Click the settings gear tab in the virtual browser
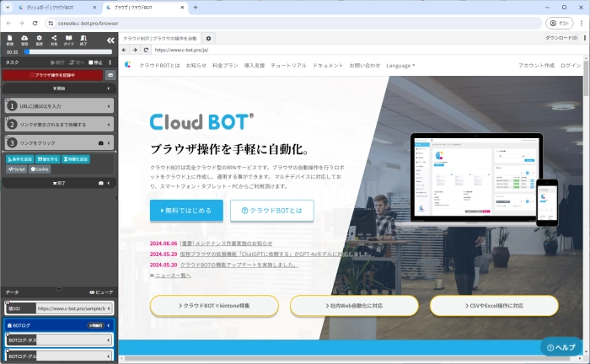Screen dimensions: 590x364 click(x=209, y=39)
